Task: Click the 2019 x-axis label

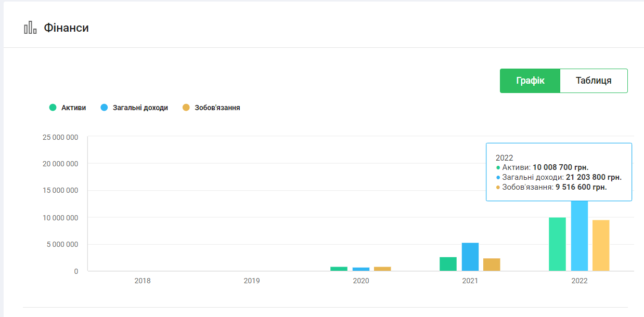Action: pos(252,281)
